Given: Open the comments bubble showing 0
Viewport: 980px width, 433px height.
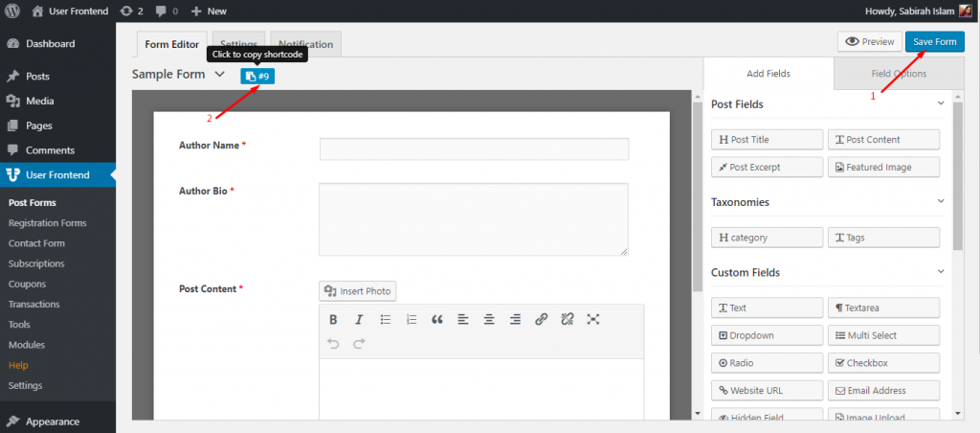Looking at the screenshot, I should [167, 11].
